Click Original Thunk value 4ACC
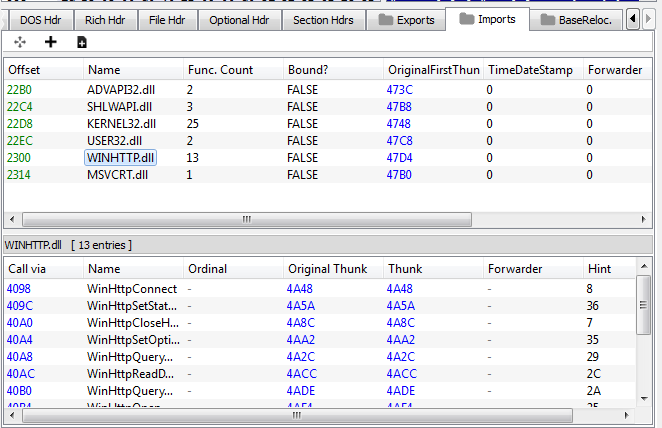Viewport: 662px width, 428px height. click(x=301, y=374)
